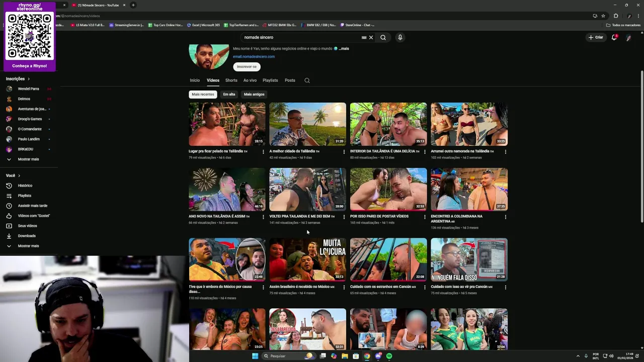The height and width of the screenshot is (362, 644).
Task: Open options menu for Assim brasileiro é recebido video
Action: tap(344, 288)
